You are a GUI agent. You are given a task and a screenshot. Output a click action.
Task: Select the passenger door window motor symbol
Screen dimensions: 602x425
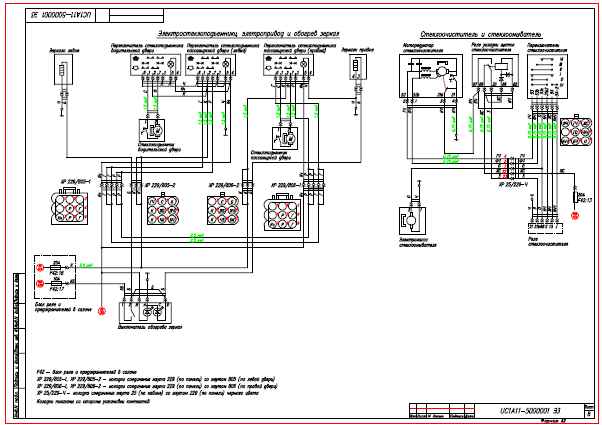[285, 139]
